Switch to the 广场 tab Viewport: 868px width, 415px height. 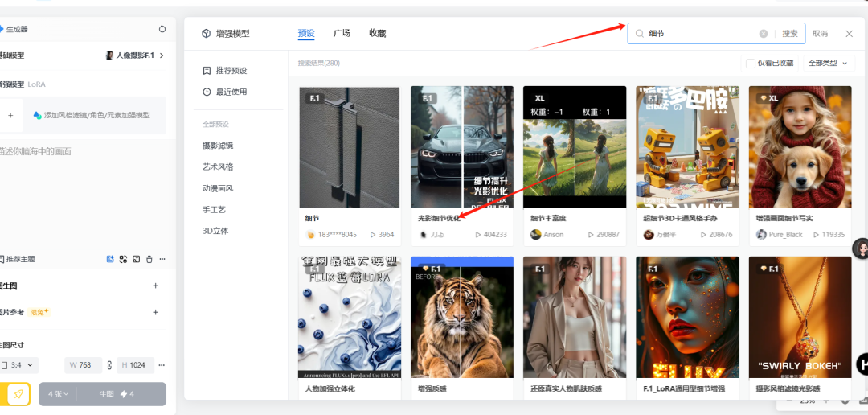[342, 34]
